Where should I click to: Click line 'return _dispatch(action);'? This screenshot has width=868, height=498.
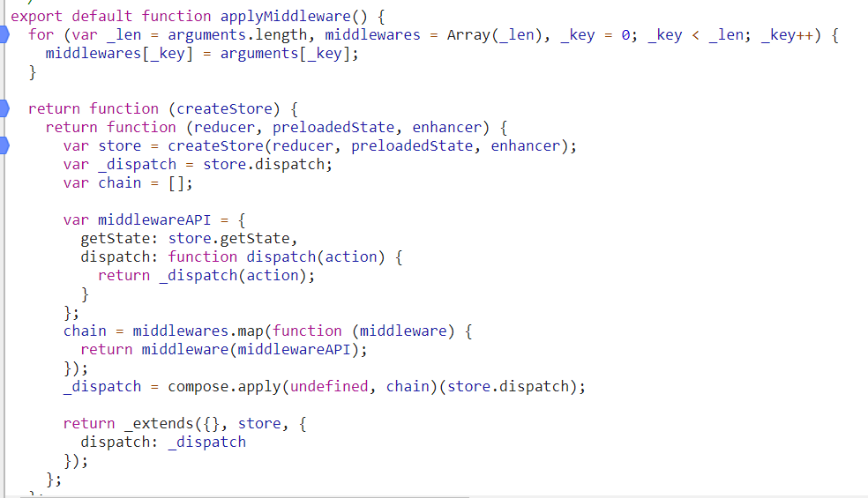coord(206,276)
